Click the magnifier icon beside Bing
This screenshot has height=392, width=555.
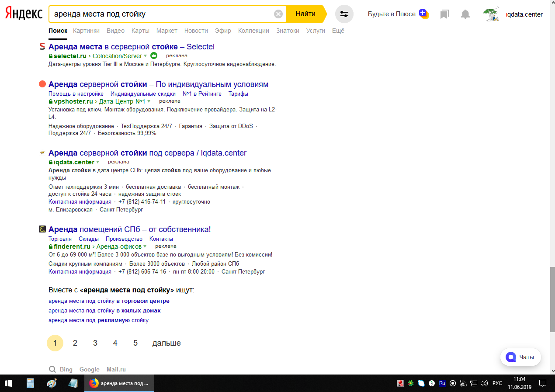tap(52, 369)
